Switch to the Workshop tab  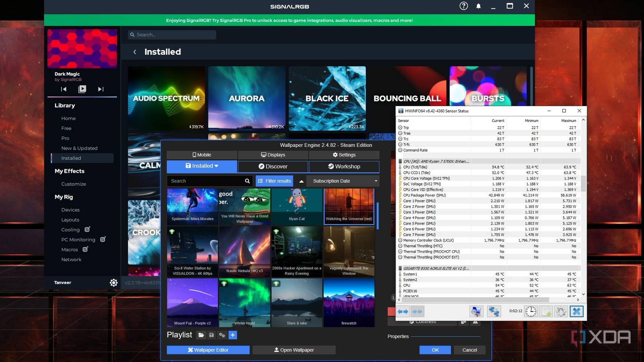pos(344,167)
